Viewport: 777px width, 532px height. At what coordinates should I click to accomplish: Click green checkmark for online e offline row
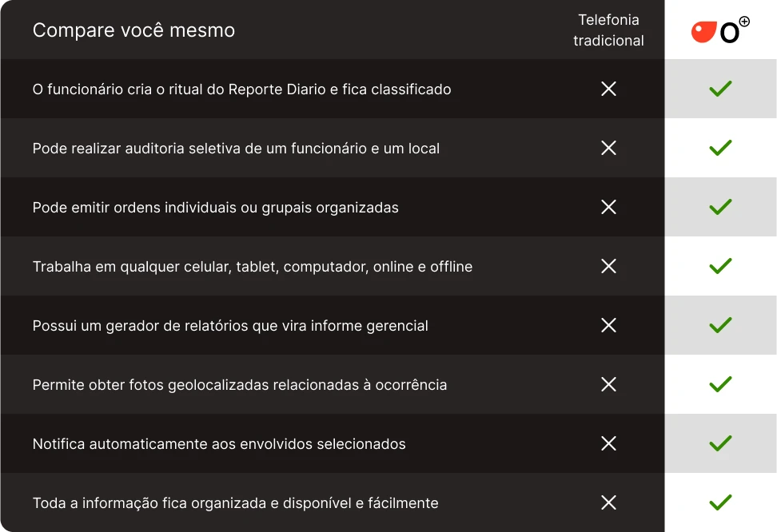[x=720, y=266]
